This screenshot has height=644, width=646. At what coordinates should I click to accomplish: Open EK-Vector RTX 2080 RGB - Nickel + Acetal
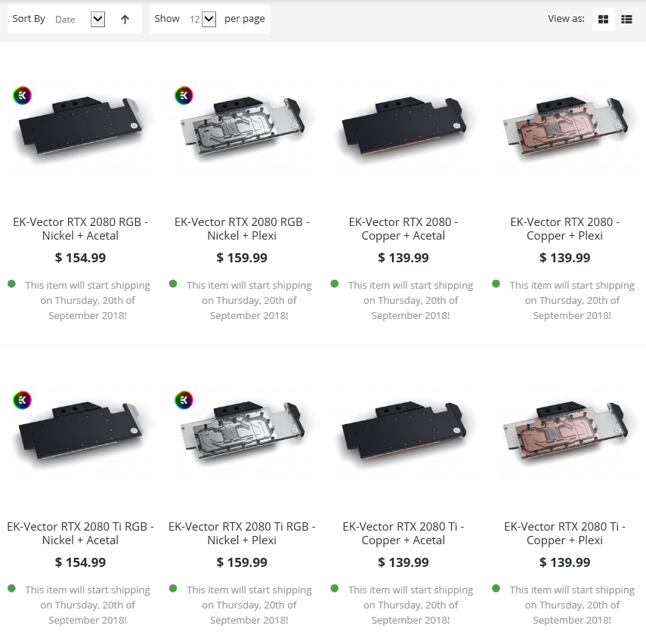coord(81,229)
